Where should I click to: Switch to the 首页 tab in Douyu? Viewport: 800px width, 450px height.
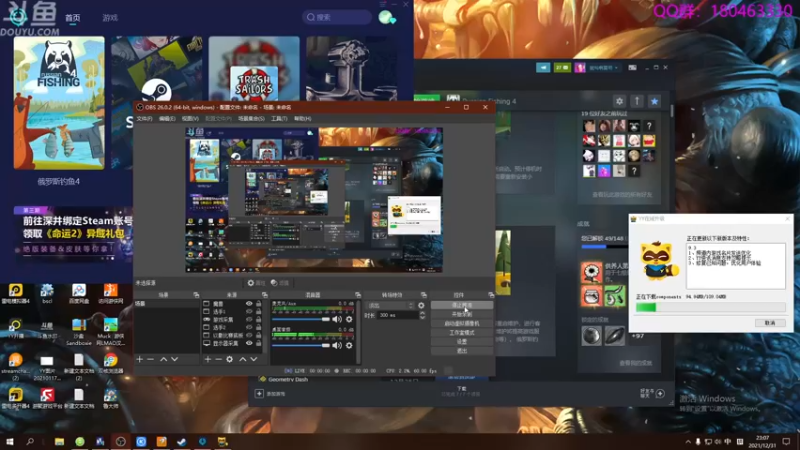[x=72, y=18]
